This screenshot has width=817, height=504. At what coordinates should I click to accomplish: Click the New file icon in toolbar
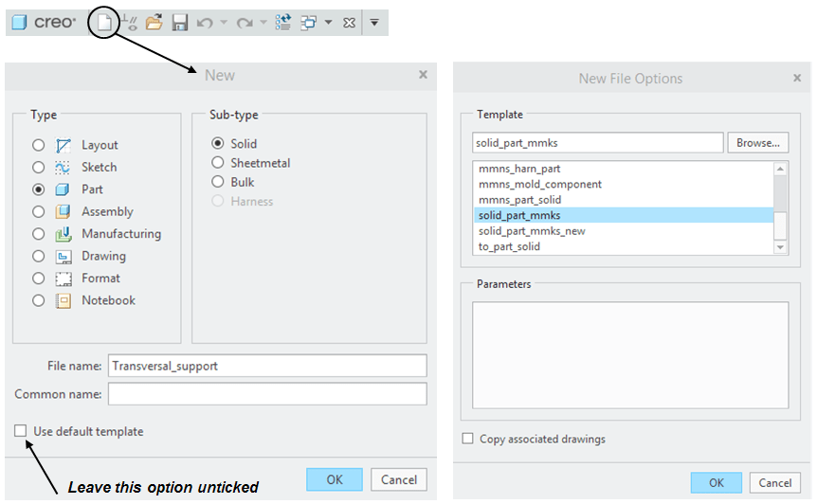[x=103, y=21]
